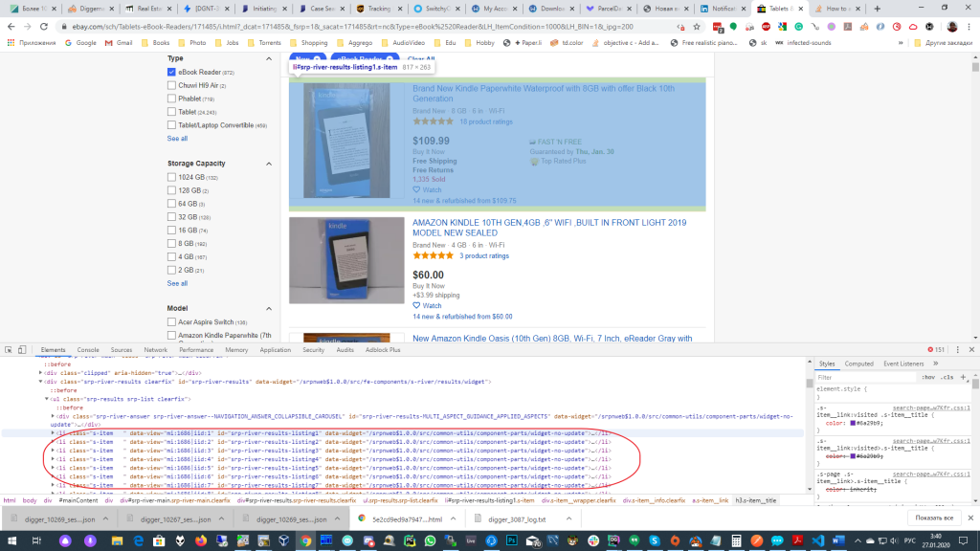Click the .cls element classes icon
This screenshot has height=551, width=980.
tap(947, 377)
